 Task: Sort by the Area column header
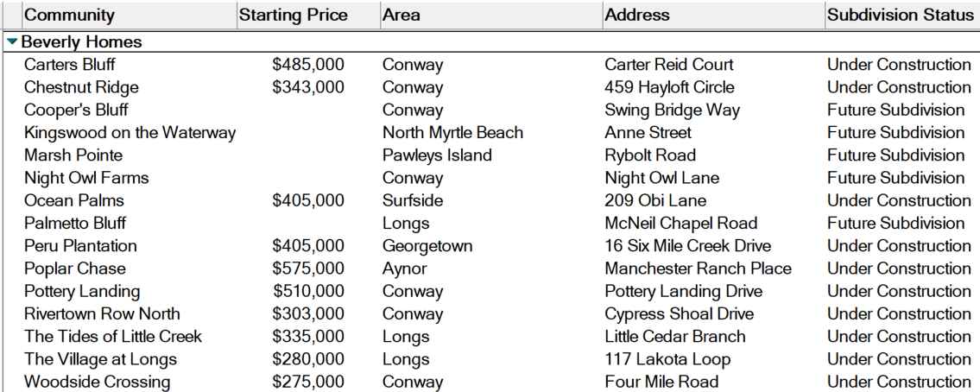tap(490, 15)
